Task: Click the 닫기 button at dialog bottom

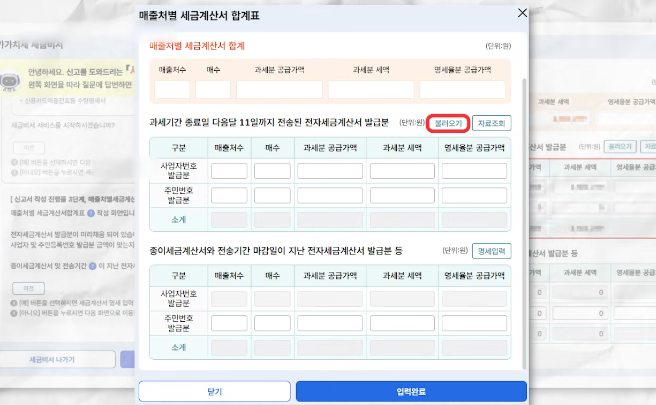Action: click(215, 392)
